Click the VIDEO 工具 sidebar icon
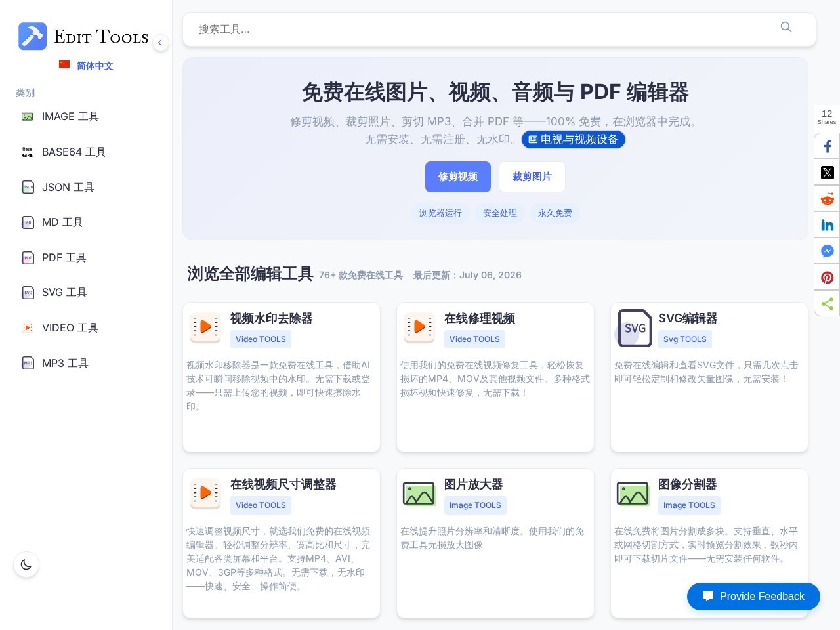This screenshot has height=630, width=840. click(28, 328)
